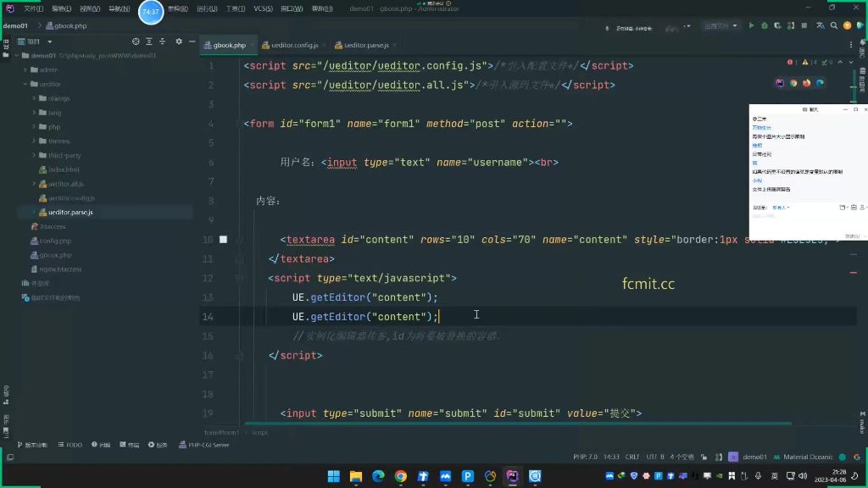Collapse the ueditor folder
Image resolution: width=868 pixels, height=488 pixels.
25,84
